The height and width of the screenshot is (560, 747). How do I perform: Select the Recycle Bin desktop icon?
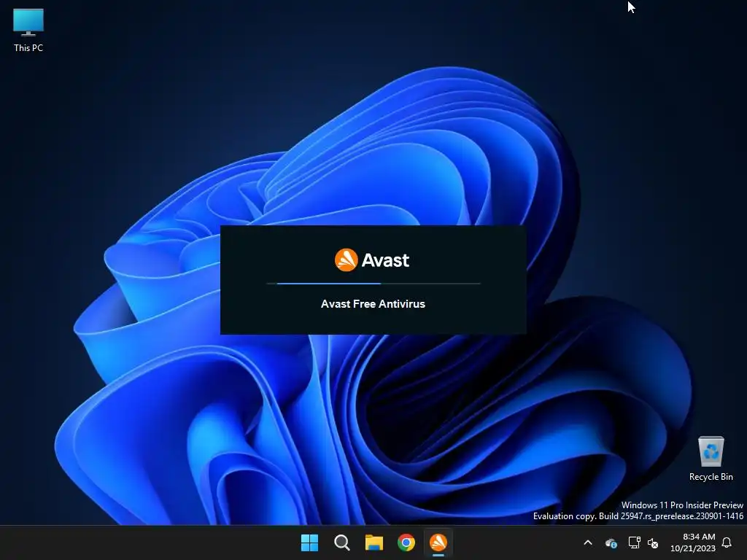711,458
